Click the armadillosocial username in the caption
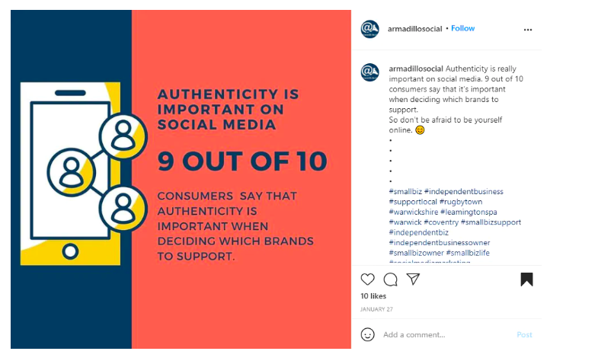 coord(416,69)
